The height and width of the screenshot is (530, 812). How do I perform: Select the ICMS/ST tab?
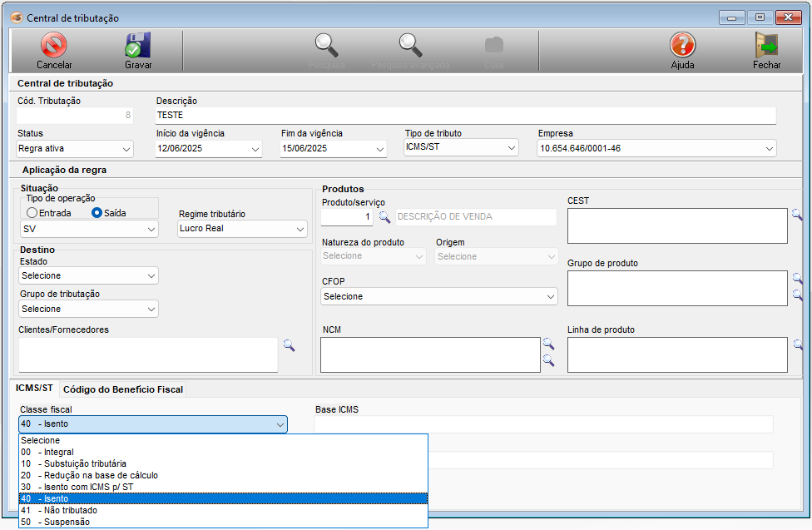(x=35, y=389)
